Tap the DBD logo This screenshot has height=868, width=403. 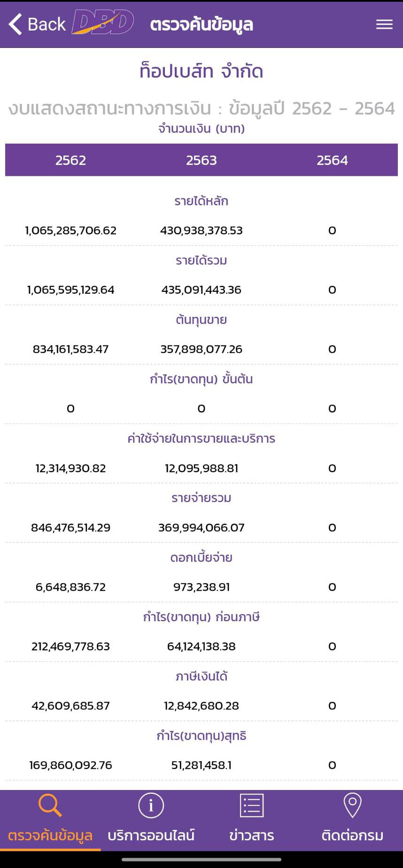click(103, 23)
